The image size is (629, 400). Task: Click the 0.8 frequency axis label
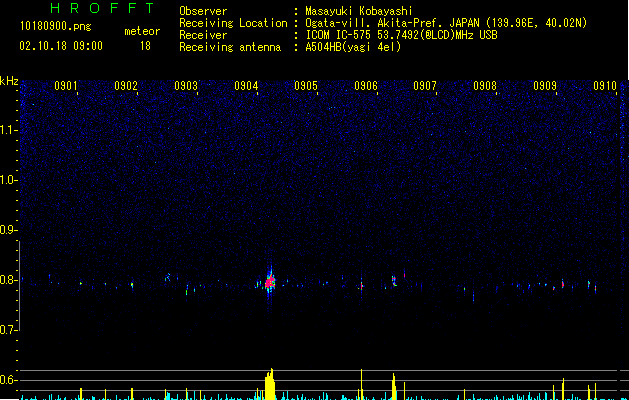8,280
